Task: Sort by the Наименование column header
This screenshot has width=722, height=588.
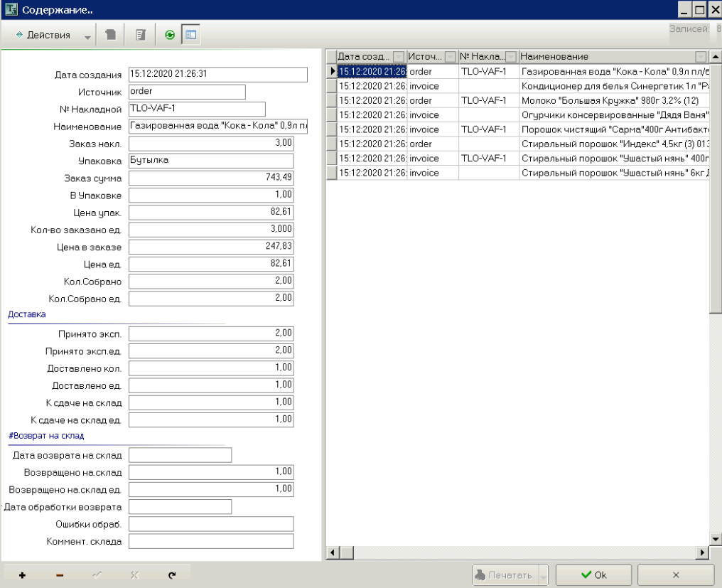Action: click(x=604, y=57)
